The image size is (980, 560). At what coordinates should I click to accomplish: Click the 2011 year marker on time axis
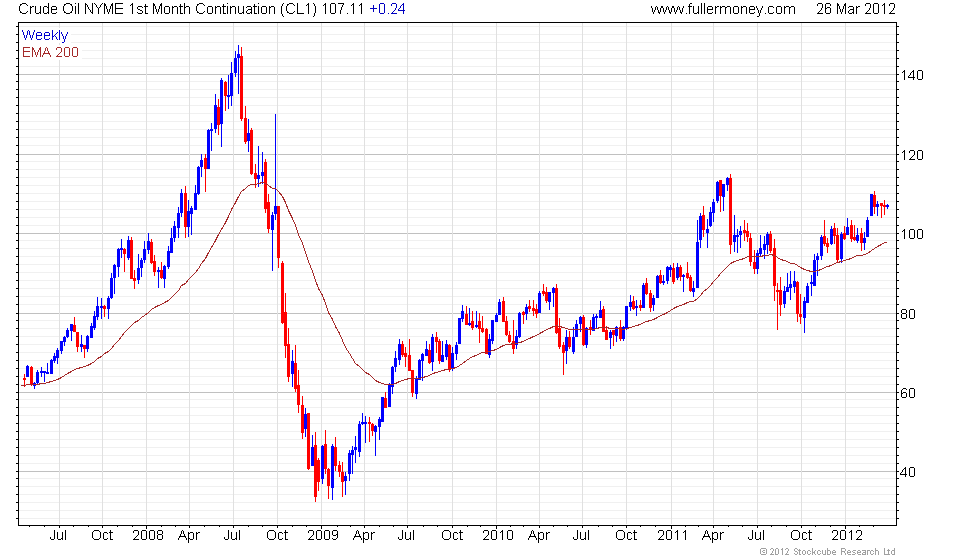click(x=672, y=536)
